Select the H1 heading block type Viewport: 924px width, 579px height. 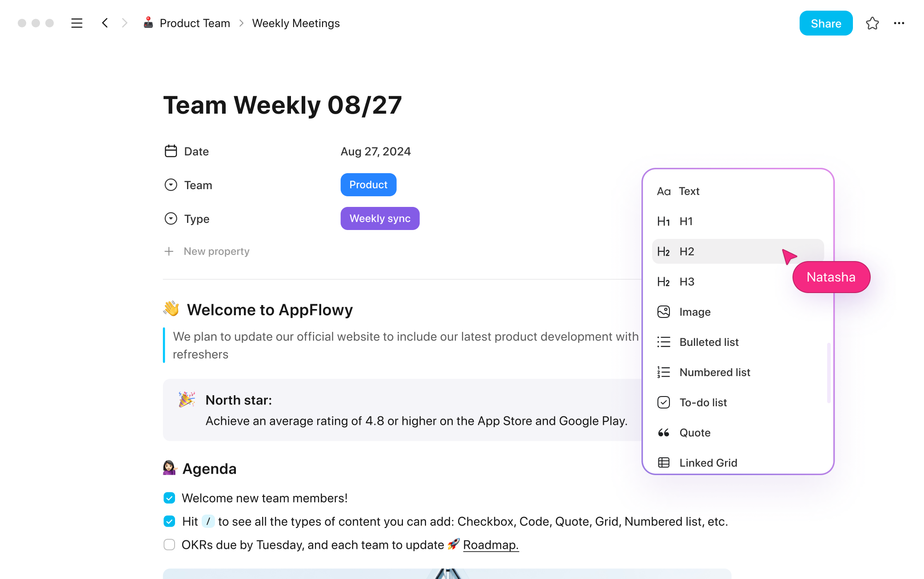pos(686,222)
